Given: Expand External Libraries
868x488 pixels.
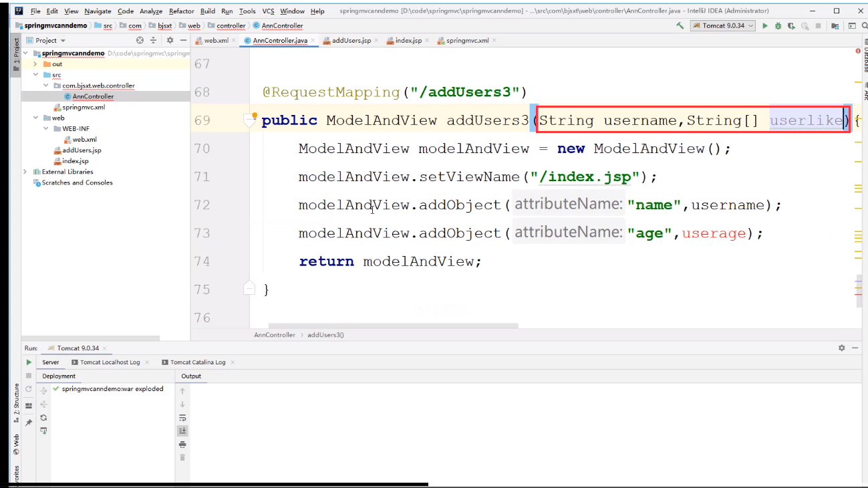Looking at the screenshot, I should tap(26, 172).
